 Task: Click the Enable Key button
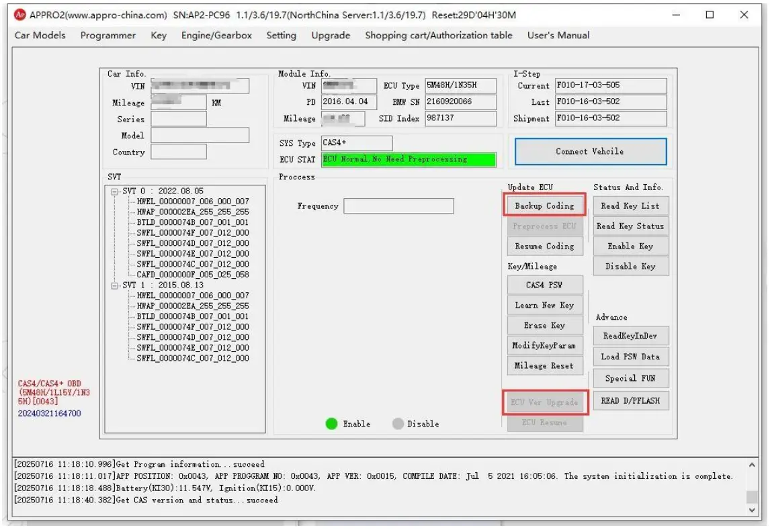630,246
